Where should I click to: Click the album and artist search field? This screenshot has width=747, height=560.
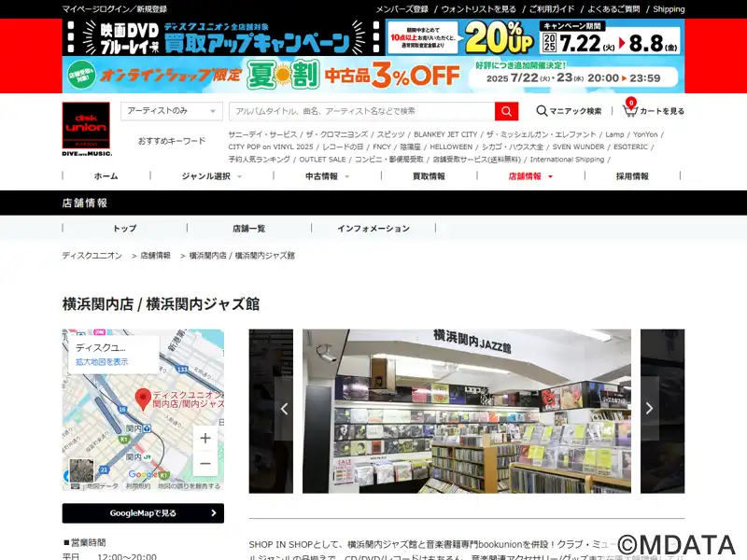pos(362,111)
